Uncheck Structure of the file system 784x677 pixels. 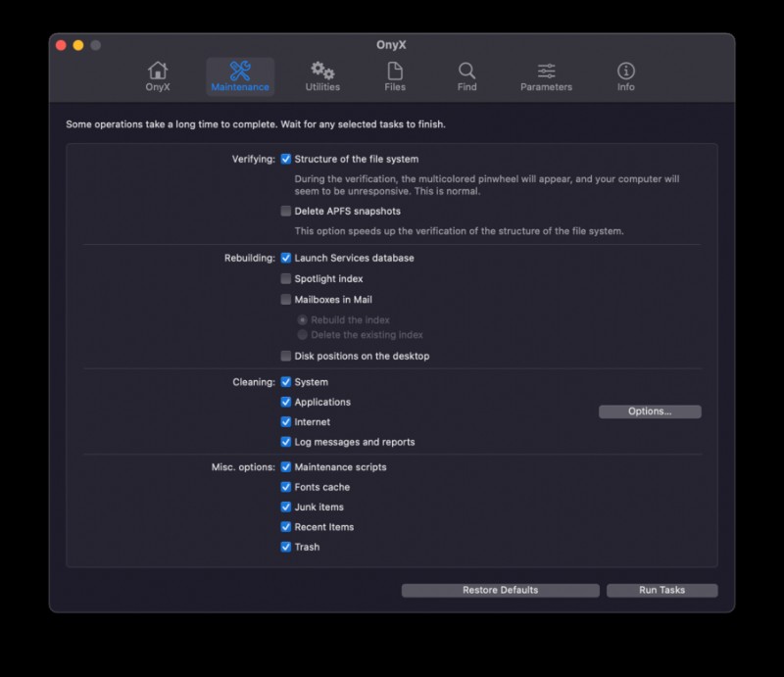coord(286,158)
